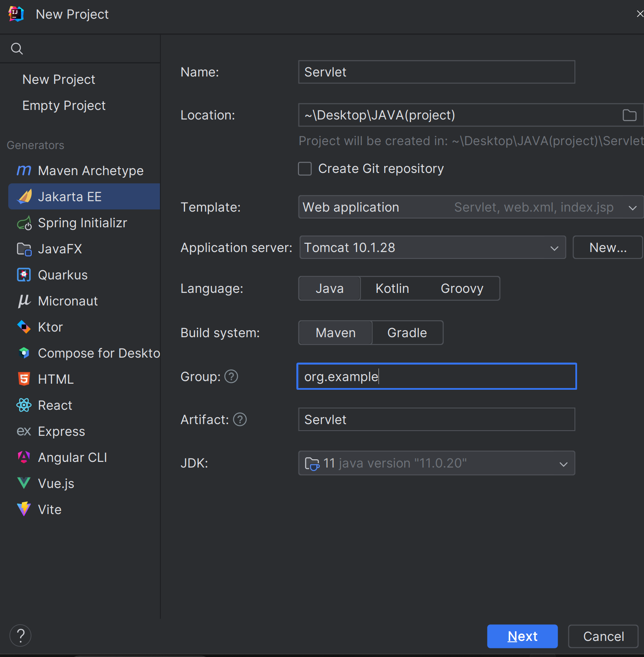Click the Express ex icon

tap(24, 431)
